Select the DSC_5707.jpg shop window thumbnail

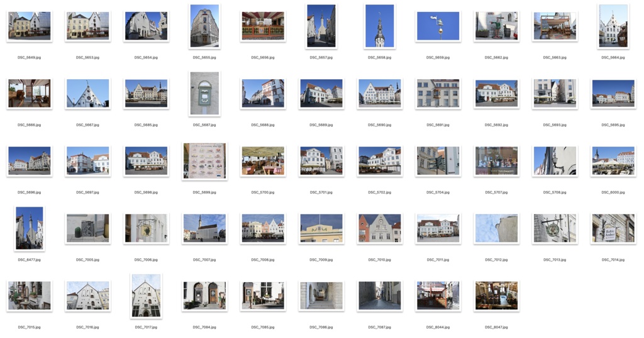pyautogui.click(x=496, y=161)
